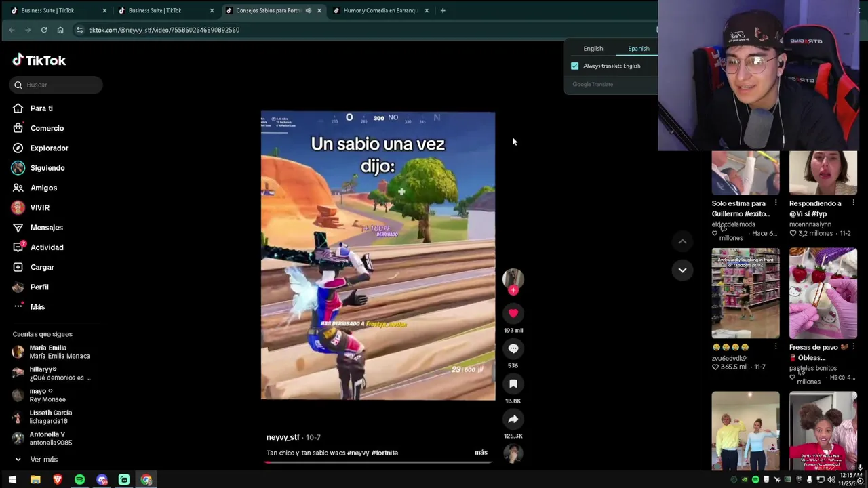
Task: Expand Ver más followed accounts
Action: coord(35,460)
